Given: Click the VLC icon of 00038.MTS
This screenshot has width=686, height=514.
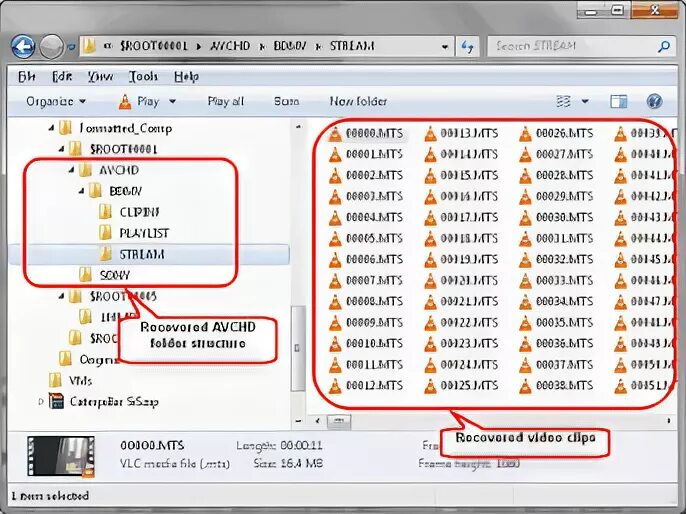Looking at the screenshot, I should [x=525, y=385].
